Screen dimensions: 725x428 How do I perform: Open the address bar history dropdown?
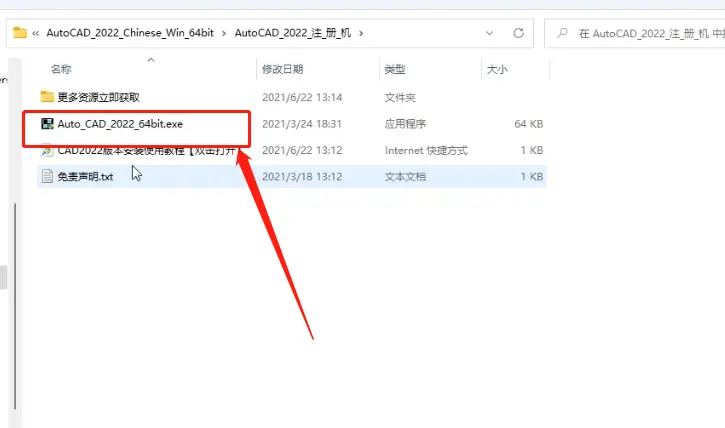[489, 33]
